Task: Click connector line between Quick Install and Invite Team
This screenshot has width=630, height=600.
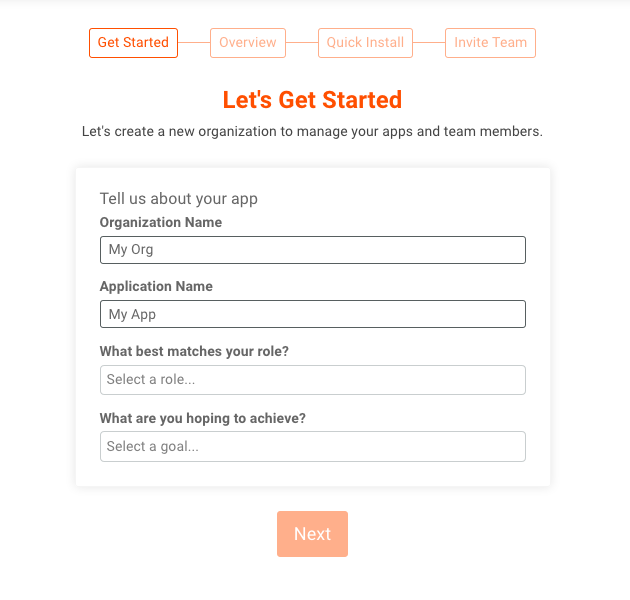Action: (x=429, y=43)
